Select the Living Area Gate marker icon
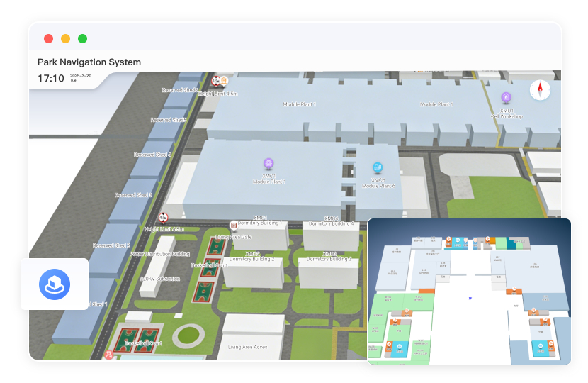The width and height of the screenshot is (588, 383). coord(234,225)
